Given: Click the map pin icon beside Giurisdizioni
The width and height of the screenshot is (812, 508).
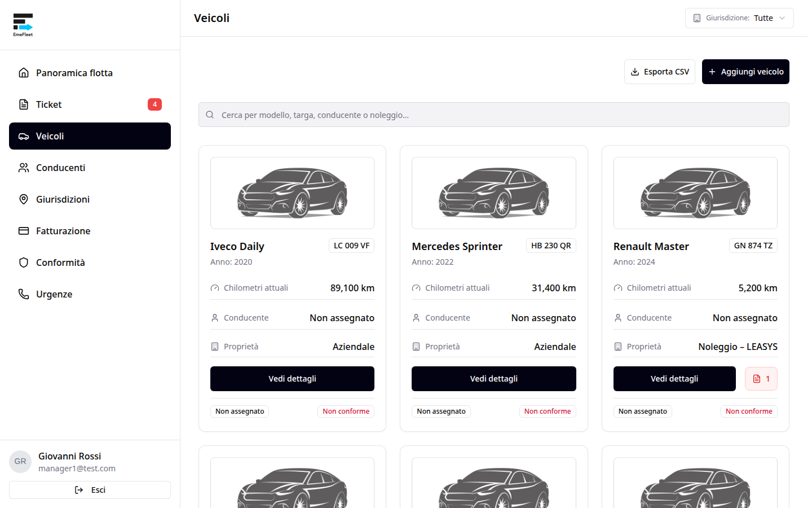Looking at the screenshot, I should (x=24, y=199).
